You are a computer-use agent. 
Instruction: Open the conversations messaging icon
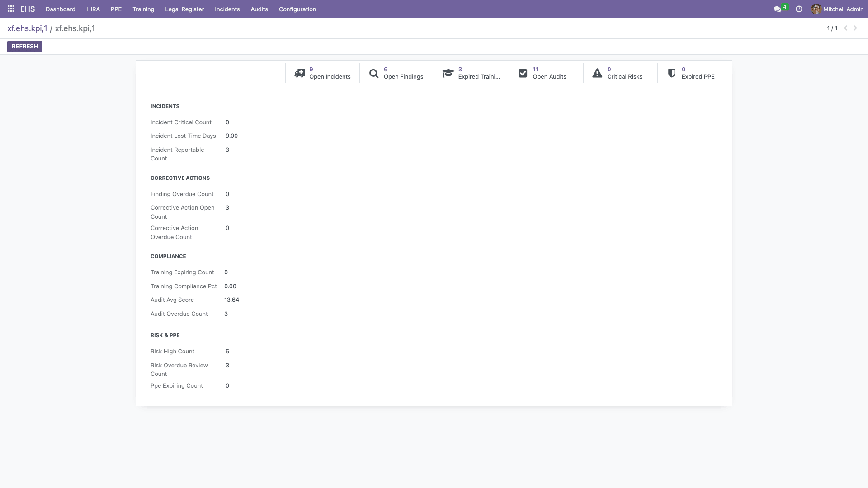click(777, 9)
